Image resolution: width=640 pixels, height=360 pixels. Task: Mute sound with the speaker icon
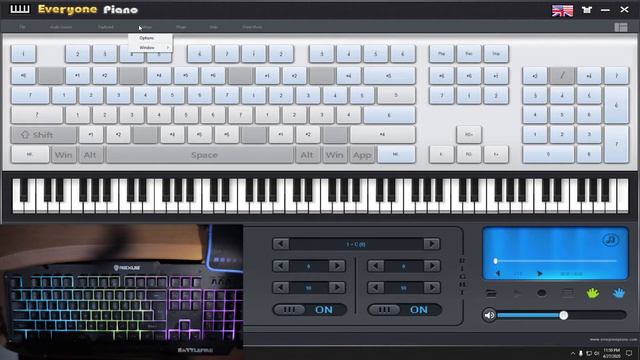tap(489, 315)
